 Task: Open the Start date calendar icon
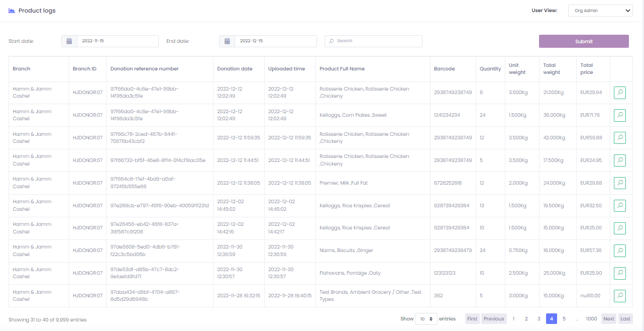click(x=69, y=41)
